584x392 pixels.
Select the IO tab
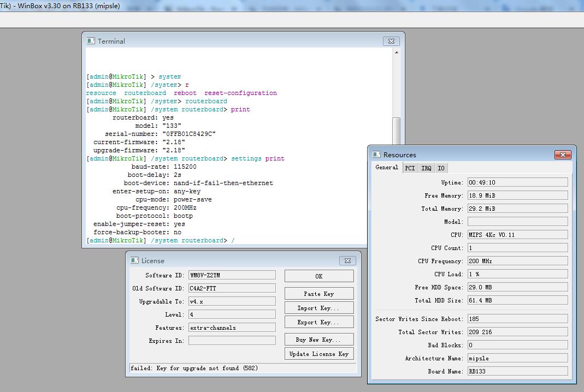pos(441,168)
